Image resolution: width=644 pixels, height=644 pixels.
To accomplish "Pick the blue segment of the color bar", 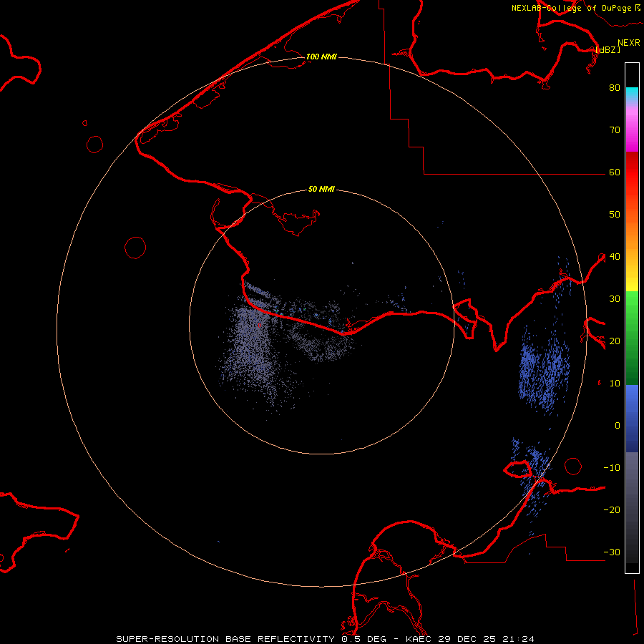I will [x=632, y=419].
